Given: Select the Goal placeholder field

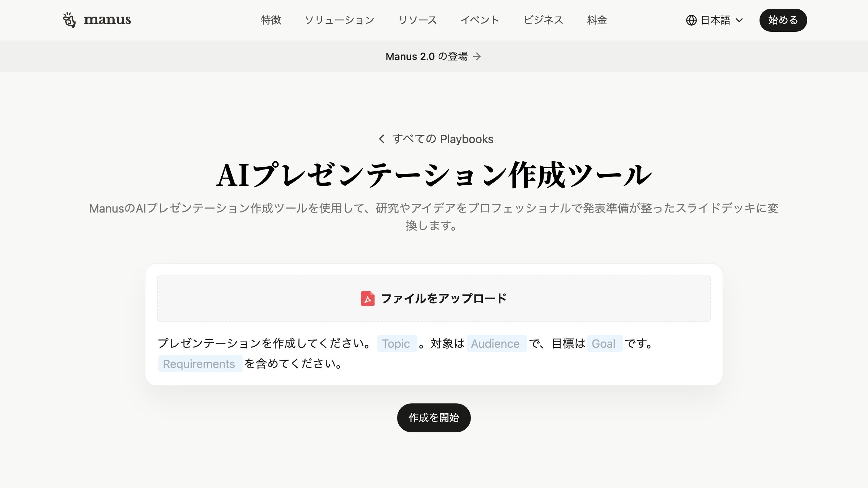Looking at the screenshot, I should coord(604,343).
